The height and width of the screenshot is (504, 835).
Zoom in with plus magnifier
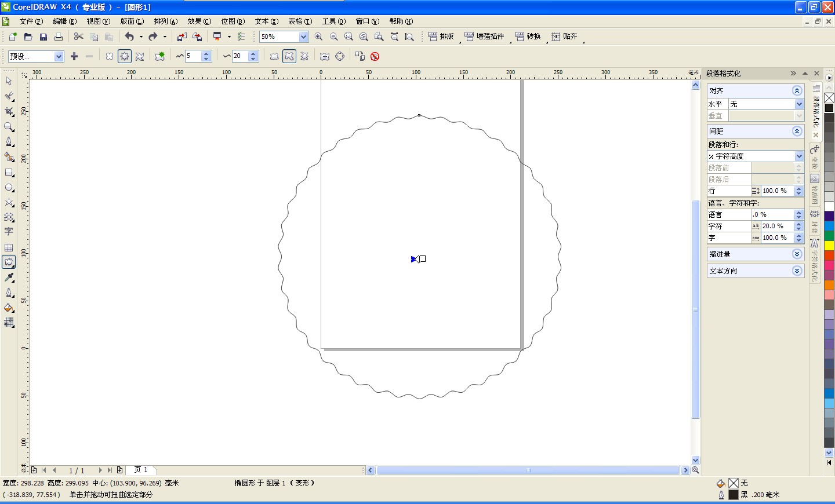click(318, 36)
